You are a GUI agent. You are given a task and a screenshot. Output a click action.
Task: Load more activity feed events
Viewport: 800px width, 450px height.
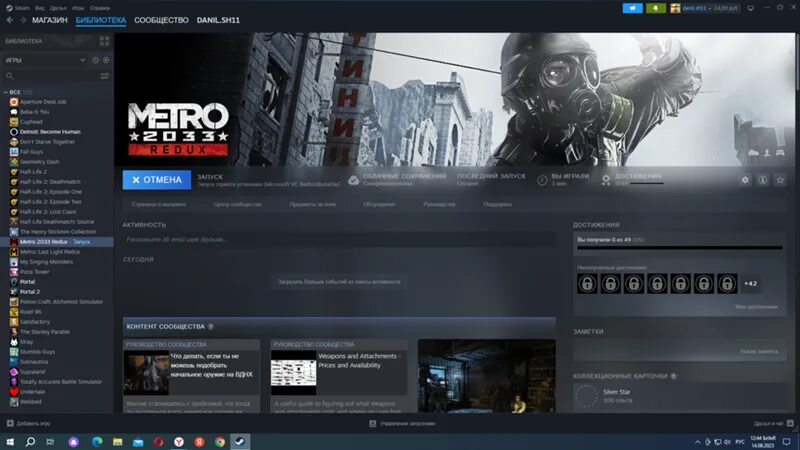coord(339,282)
